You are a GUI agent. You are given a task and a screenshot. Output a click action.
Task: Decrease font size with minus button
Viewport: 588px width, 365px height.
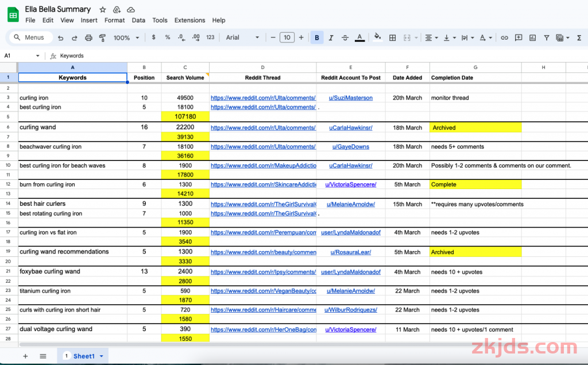(x=273, y=37)
